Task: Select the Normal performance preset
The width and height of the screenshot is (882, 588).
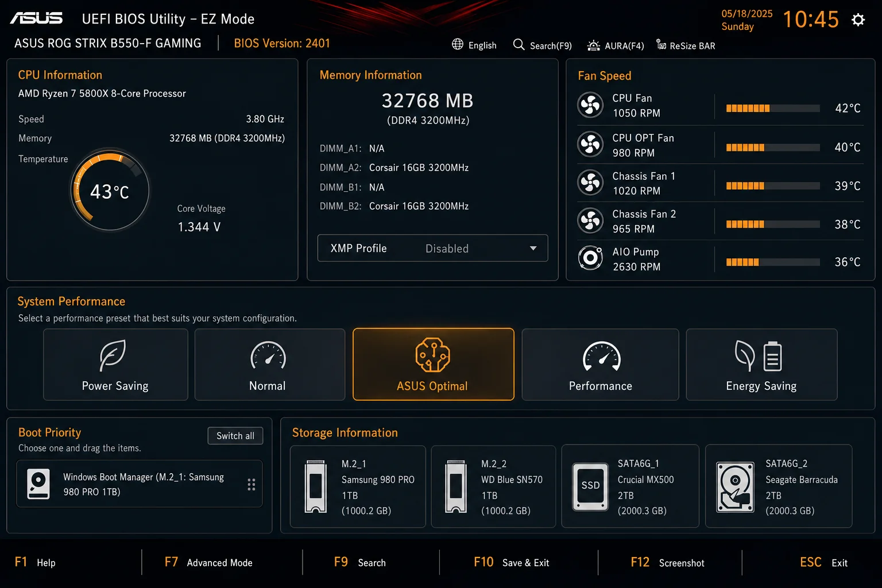Action: pyautogui.click(x=270, y=365)
